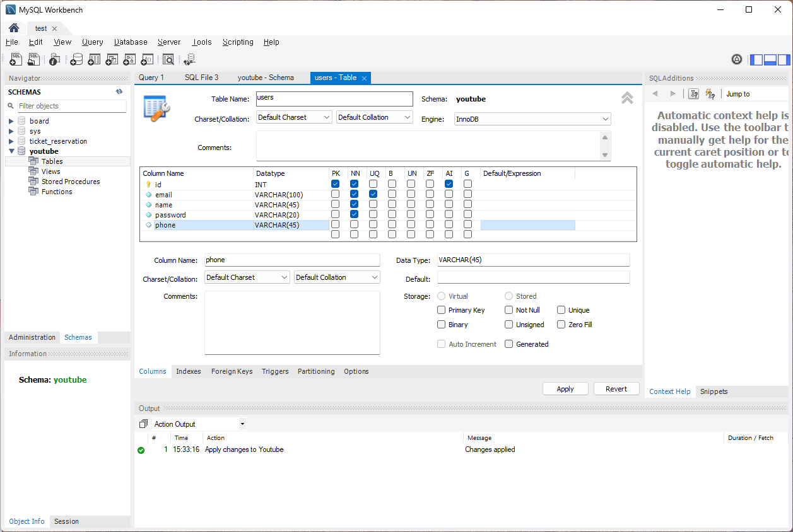Open the Snippets tab
Image resolution: width=793 pixels, height=532 pixels.
tap(714, 391)
